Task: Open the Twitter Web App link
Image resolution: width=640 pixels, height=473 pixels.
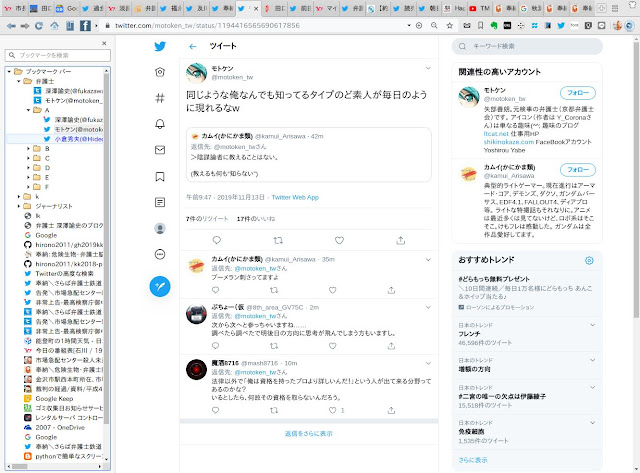Action: click(x=295, y=198)
